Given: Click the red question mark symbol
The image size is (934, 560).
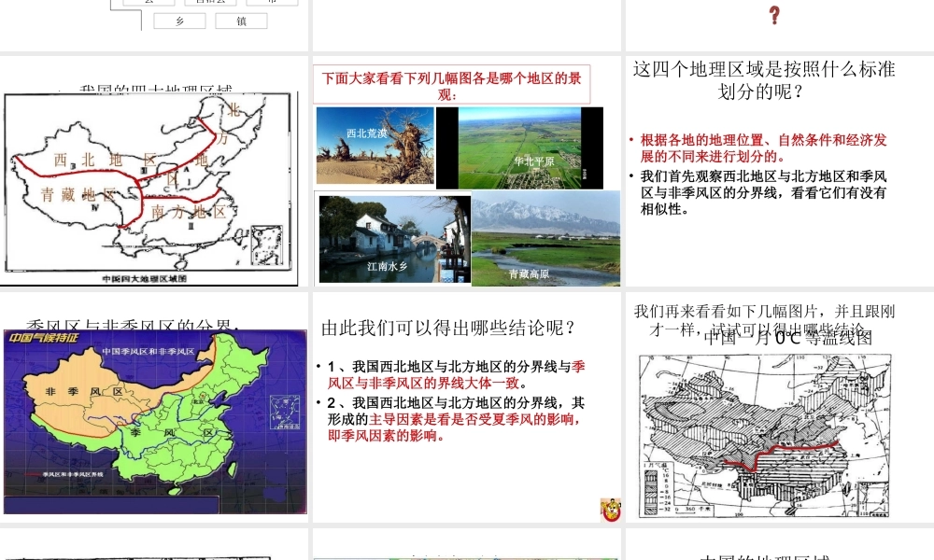Looking at the screenshot, I should point(774,15).
